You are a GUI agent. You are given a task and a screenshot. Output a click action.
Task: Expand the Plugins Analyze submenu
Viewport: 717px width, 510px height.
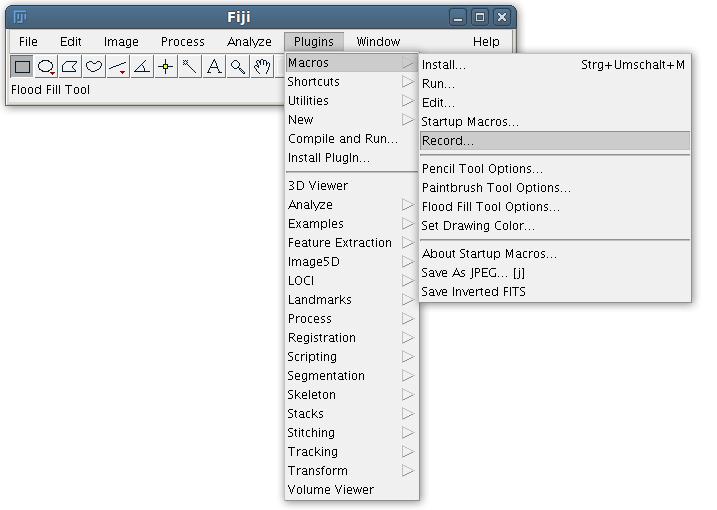pos(351,205)
